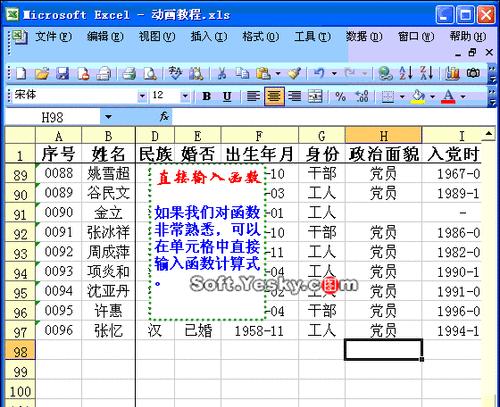The width and height of the screenshot is (500, 407).
Task: Click the Research books icon
Action: click(196, 74)
